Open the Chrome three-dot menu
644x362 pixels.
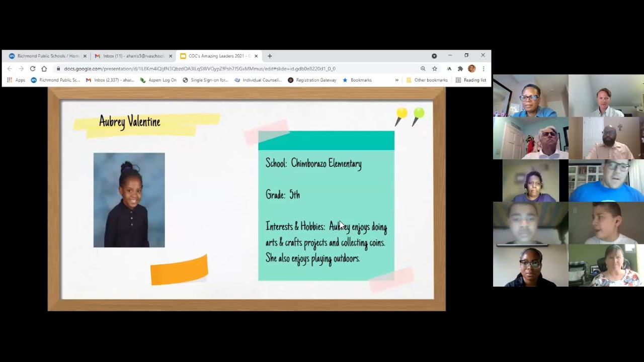tap(484, 69)
